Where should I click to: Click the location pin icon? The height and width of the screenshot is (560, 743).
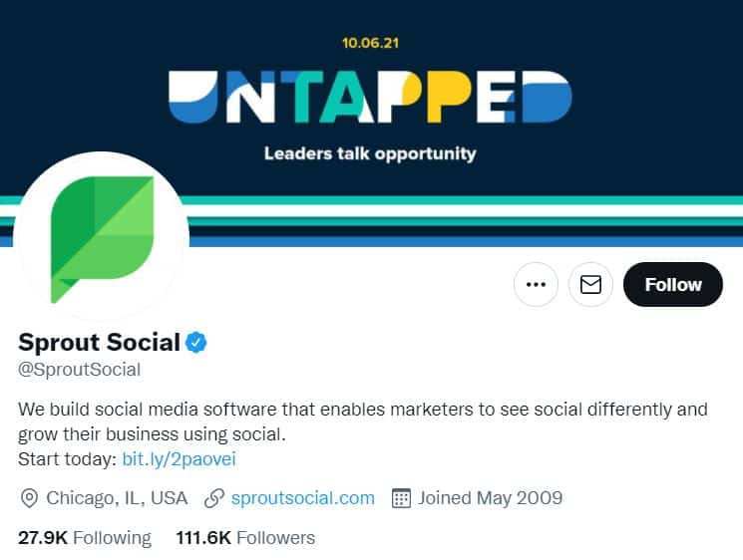point(29,497)
